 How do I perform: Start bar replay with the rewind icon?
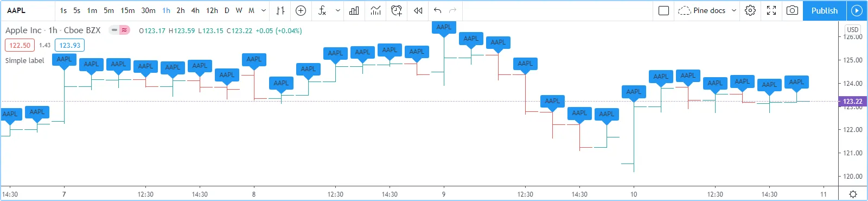(x=418, y=10)
